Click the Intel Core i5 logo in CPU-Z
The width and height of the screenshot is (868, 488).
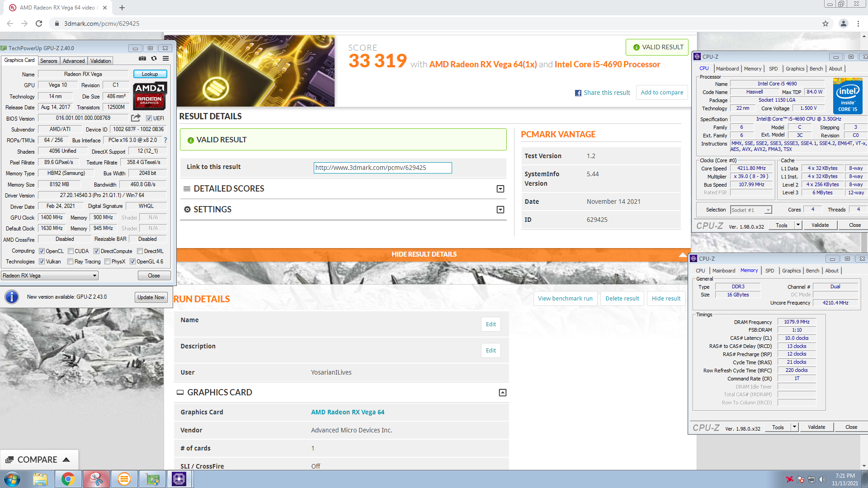pos(848,96)
